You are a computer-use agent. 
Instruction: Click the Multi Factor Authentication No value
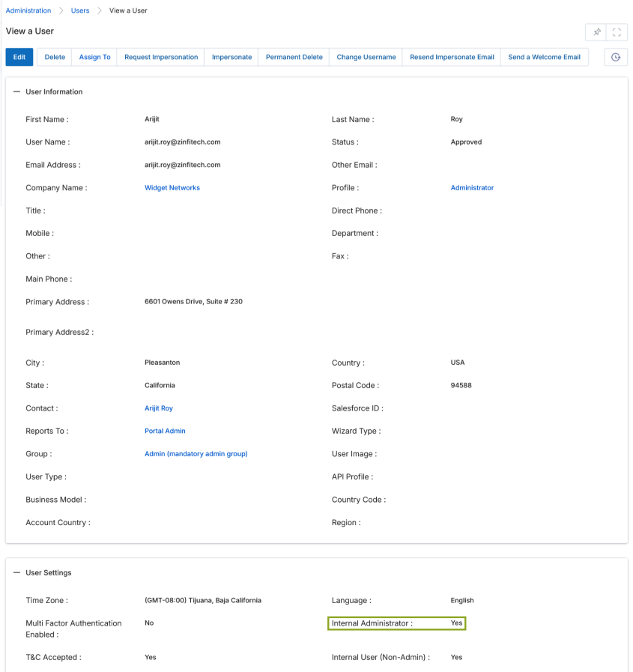tap(149, 623)
